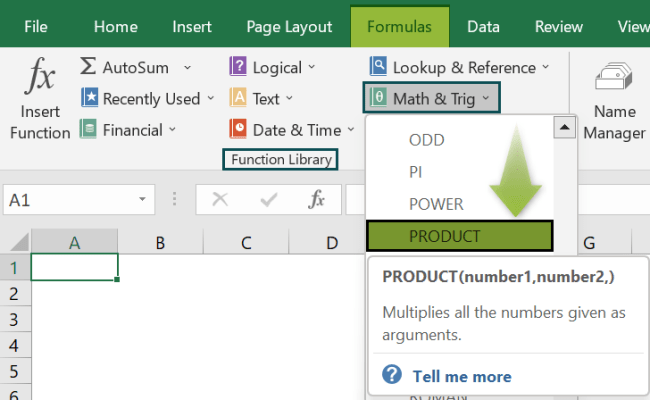Switch to the View tab
This screenshot has width=650, height=400.
(633, 27)
